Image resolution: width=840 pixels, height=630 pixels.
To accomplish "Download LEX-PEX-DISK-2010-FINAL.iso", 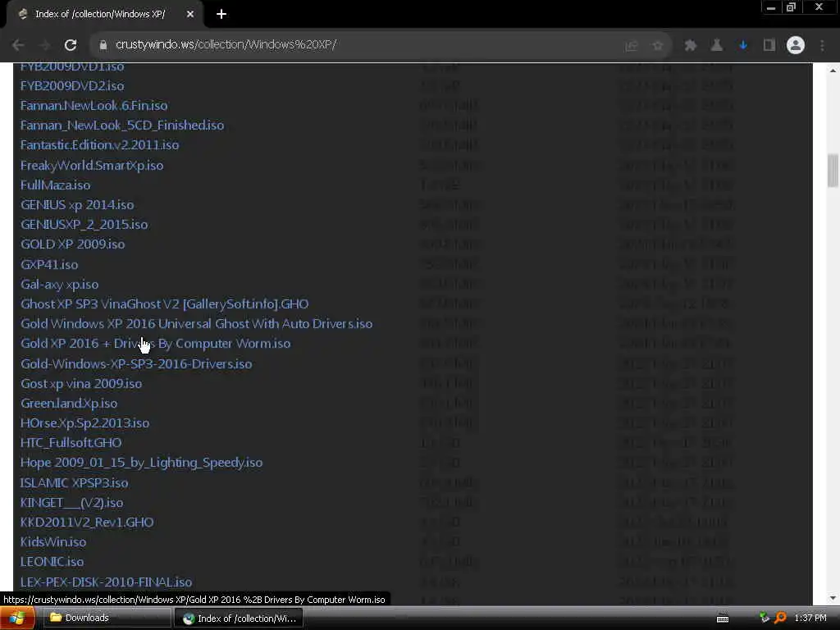I will pyautogui.click(x=106, y=582).
